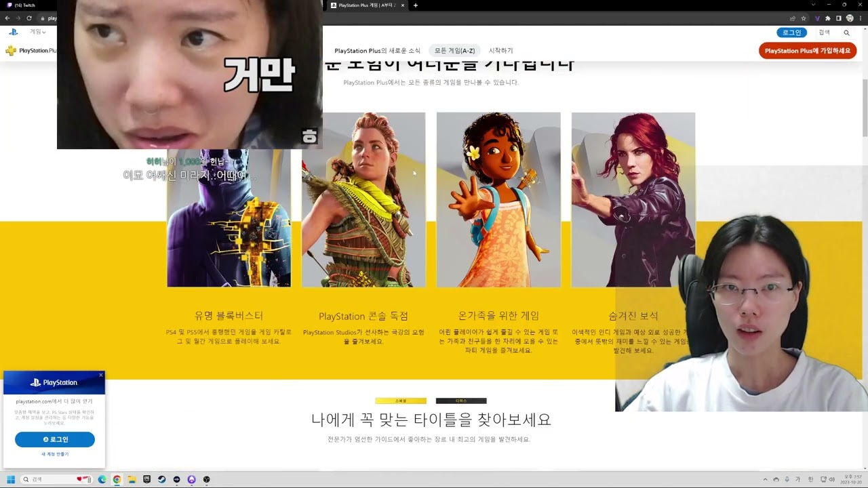Open the Extensions puzzle-piece menu
Image resolution: width=868 pixels, height=488 pixels.
pyautogui.click(x=828, y=18)
